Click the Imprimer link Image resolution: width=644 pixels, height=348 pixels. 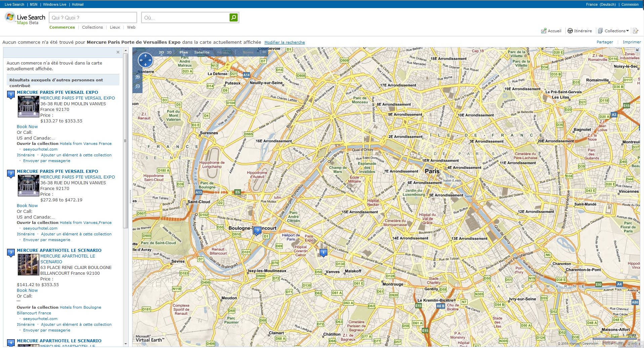(x=632, y=42)
